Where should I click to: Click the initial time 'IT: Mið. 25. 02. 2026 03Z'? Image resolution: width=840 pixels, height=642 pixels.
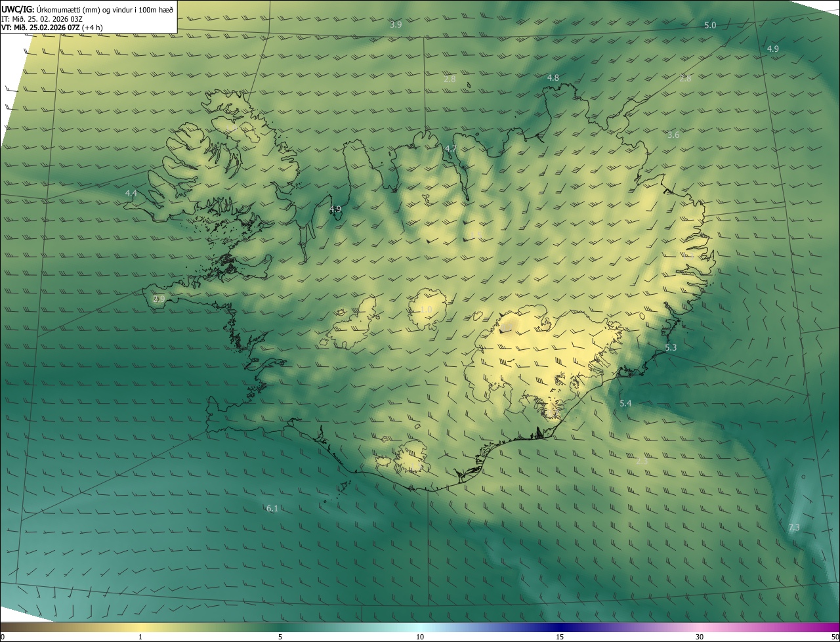pyautogui.click(x=41, y=19)
